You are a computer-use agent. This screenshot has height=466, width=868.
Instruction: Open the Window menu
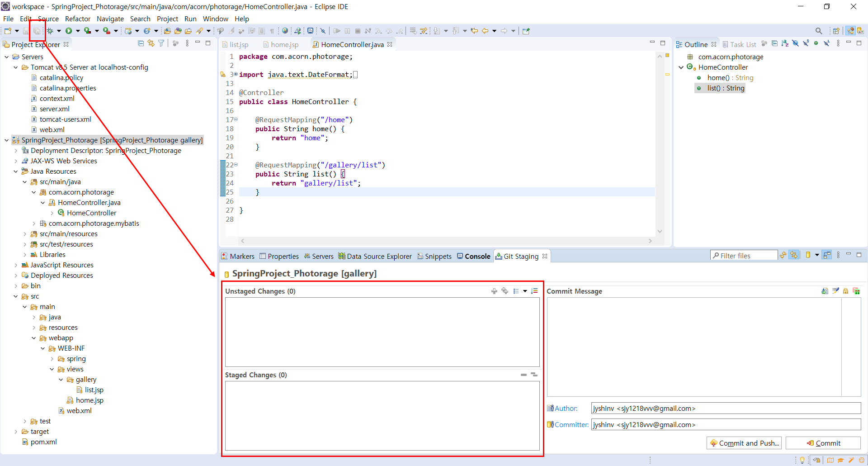[x=215, y=19]
